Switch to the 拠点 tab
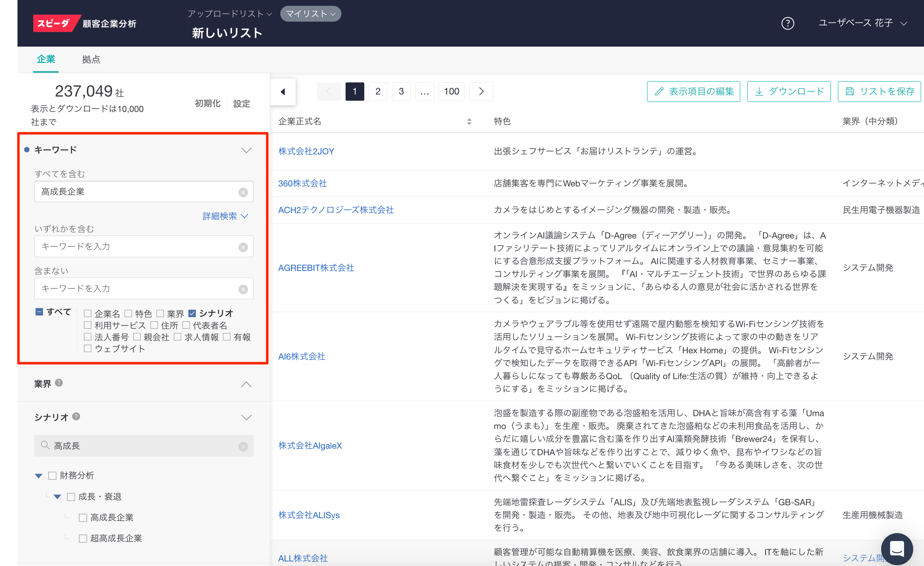The image size is (924, 566). pos(91,60)
